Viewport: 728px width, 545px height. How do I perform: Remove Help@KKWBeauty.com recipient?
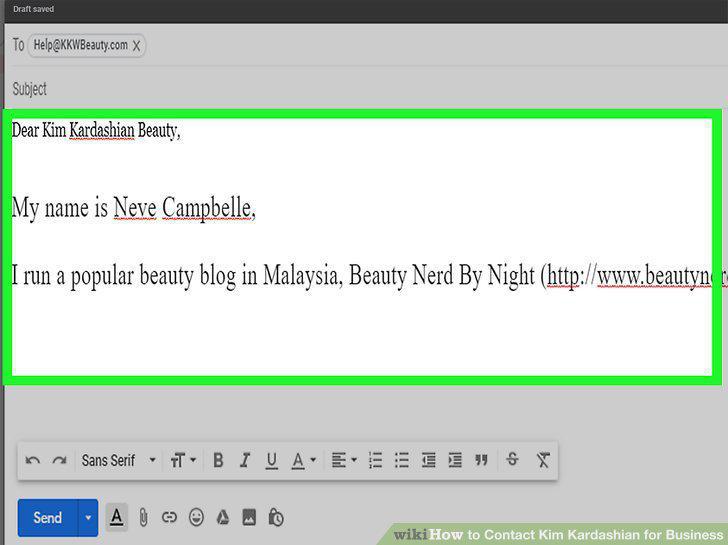pos(136,46)
